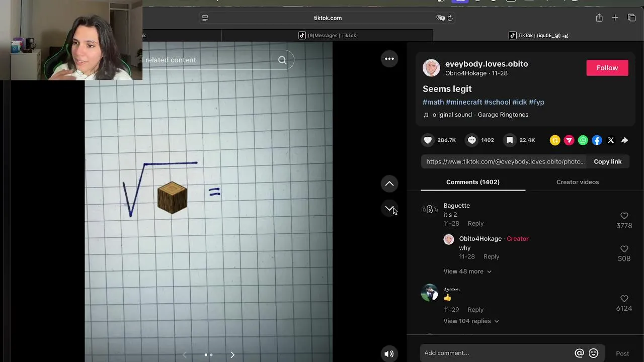Screen dimensions: 644x362
Task: Like the thumbs-up emoji comment
Action: (x=624, y=299)
